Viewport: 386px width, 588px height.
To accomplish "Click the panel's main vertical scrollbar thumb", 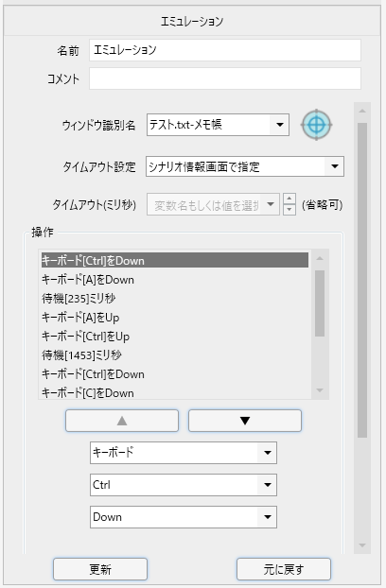I will coord(362,280).
